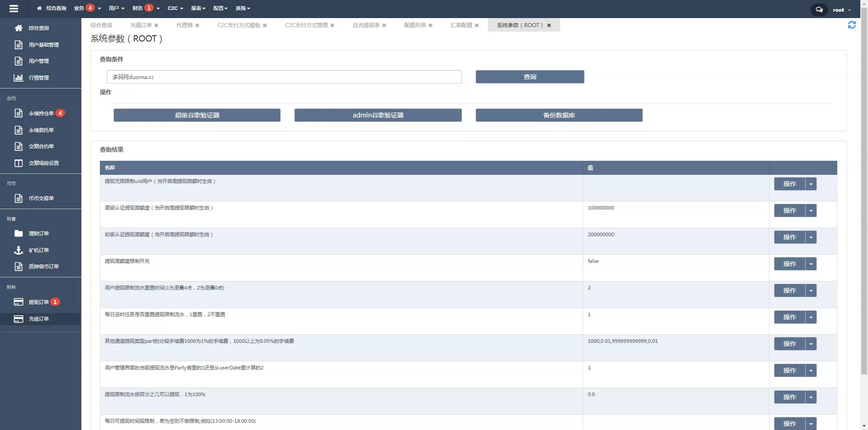
Task: Click the bar chart icon for 行情管理
Action: tap(19, 78)
